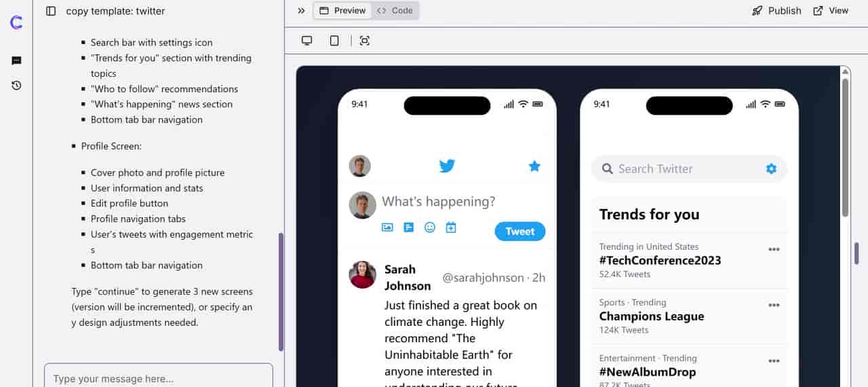Open the settings gear in search bar

pos(771,168)
